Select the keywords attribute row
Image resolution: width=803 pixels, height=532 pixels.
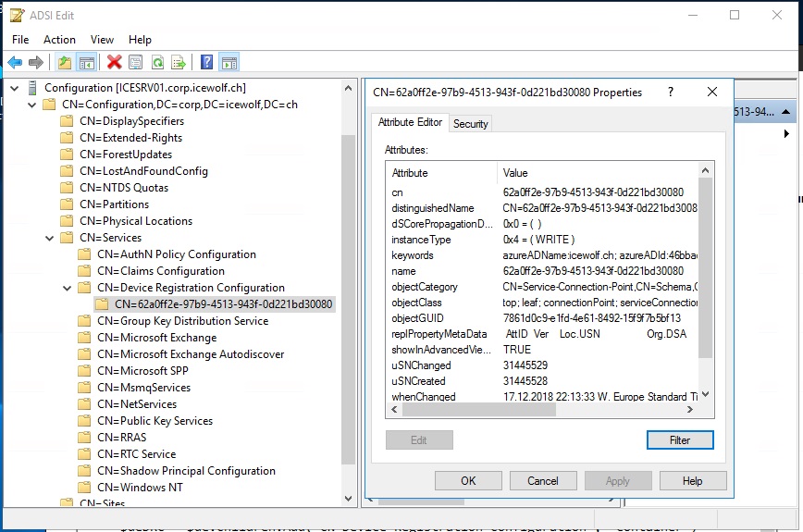coord(543,255)
